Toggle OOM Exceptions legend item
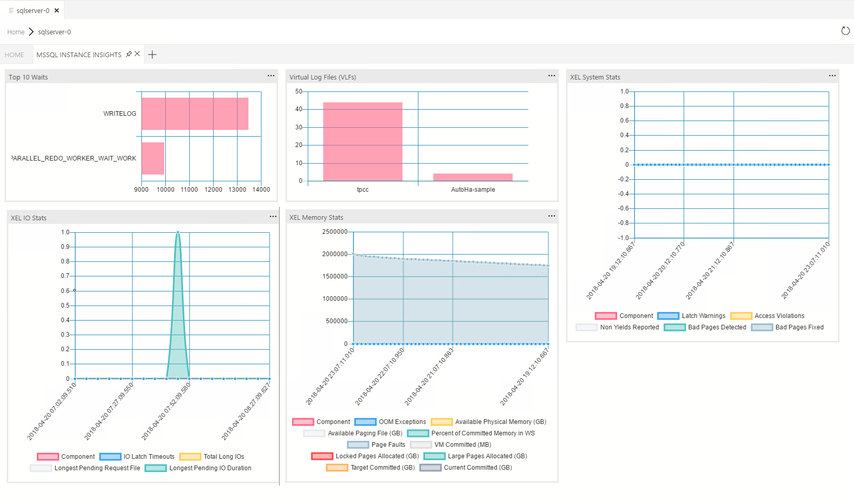854x504 pixels. click(390, 422)
